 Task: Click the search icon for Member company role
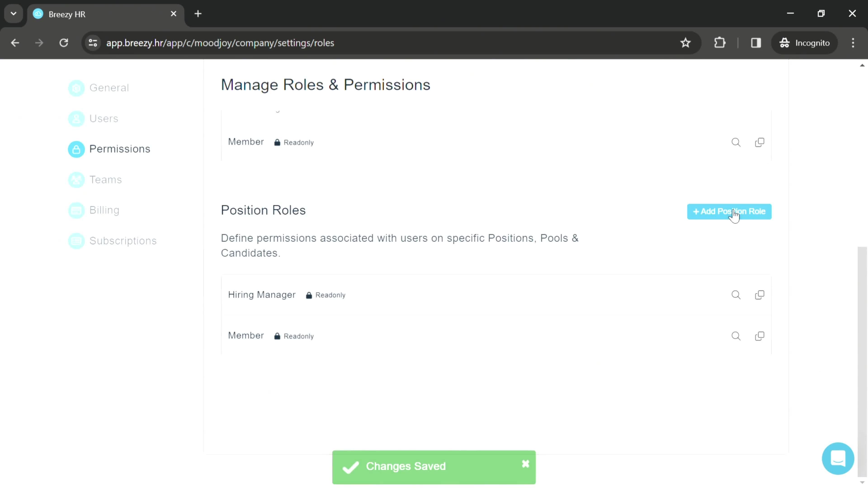736,142
